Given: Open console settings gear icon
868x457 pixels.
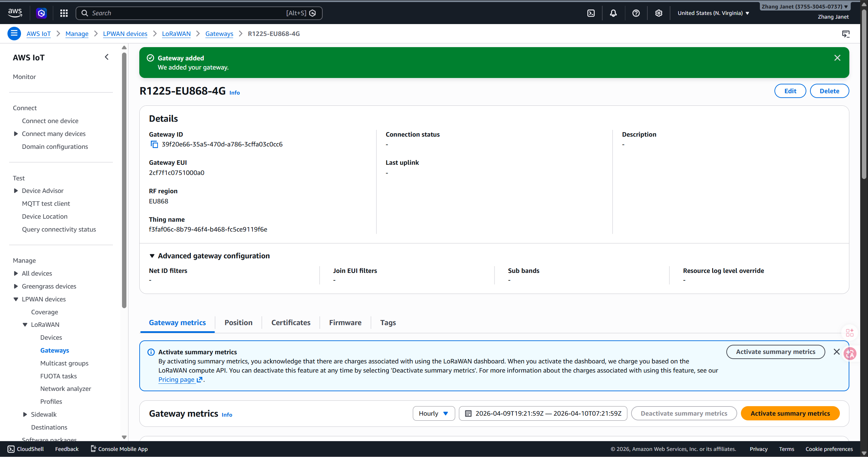Looking at the screenshot, I should [659, 13].
